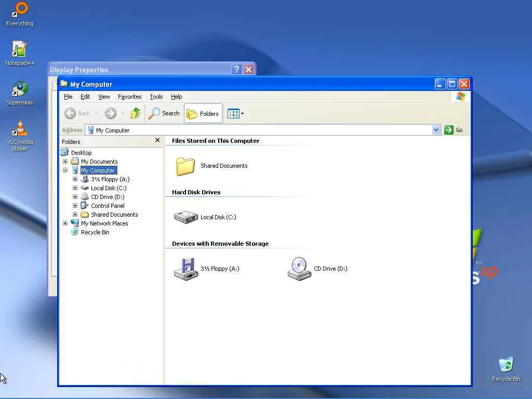532x399 pixels.
Task: Click the Display Properties help button
Action: coord(236,69)
